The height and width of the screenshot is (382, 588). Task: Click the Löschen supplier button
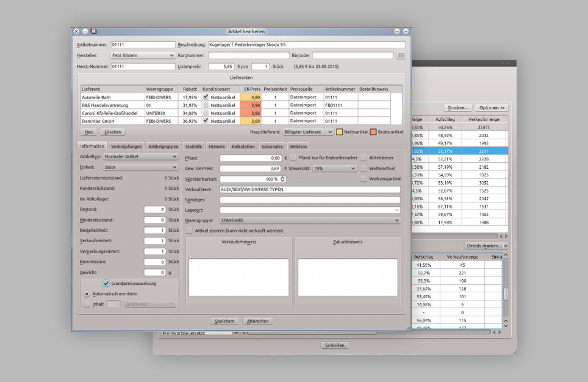tap(113, 132)
